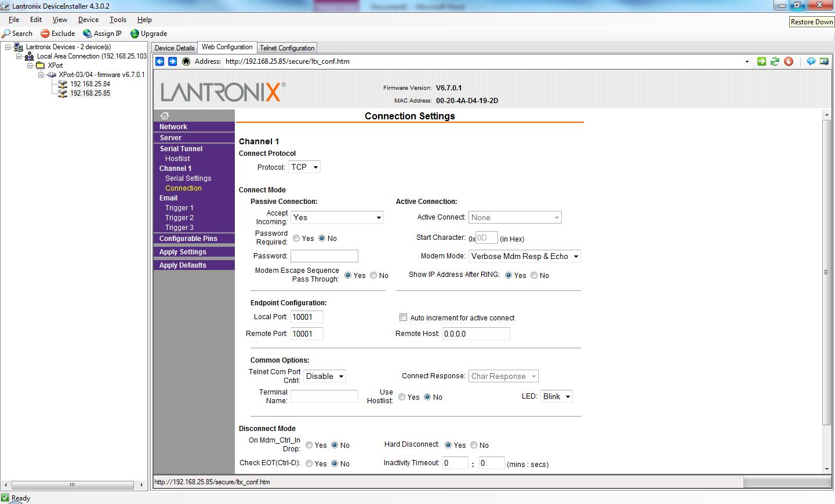Click the browser Back arrow icon
Screen dimensions: 835x504
point(159,61)
